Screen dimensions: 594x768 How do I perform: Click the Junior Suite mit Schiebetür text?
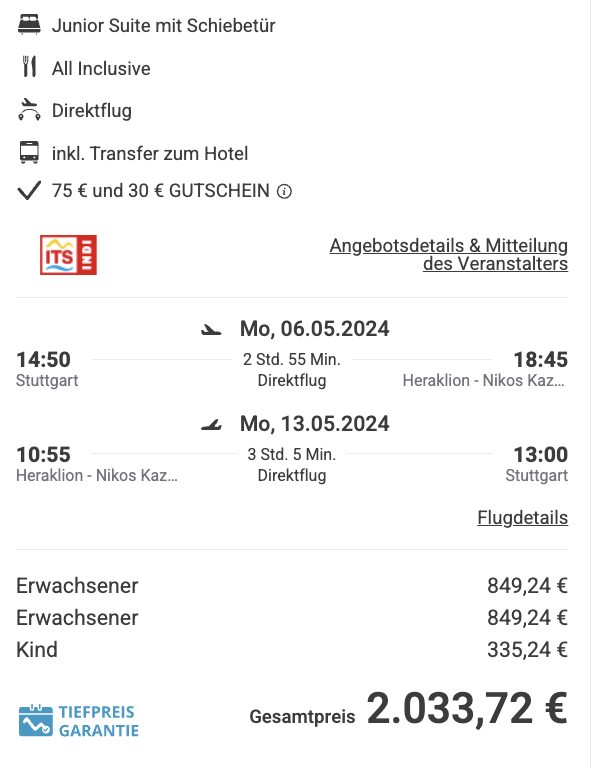pyautogui.click(x=164, y=25)
